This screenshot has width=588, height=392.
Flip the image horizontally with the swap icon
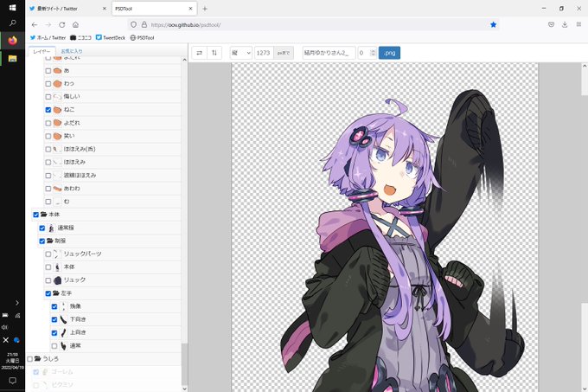click(199, 53)
